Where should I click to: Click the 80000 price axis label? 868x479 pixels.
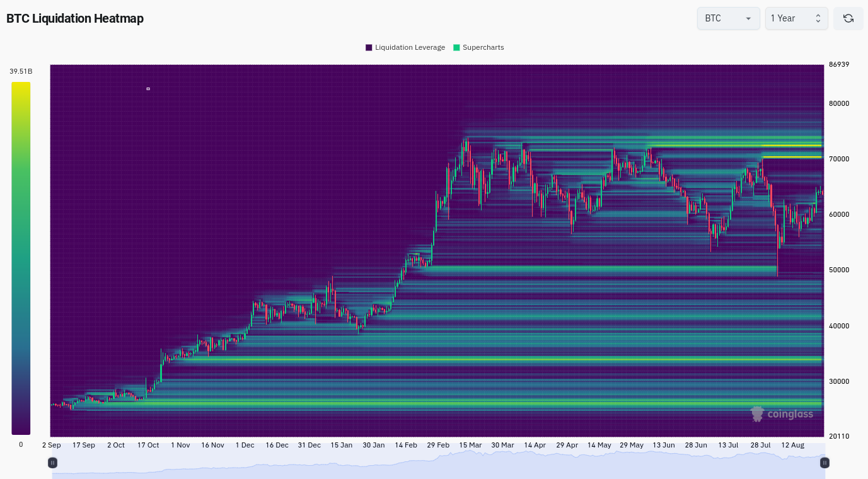[x=839, y=103]
